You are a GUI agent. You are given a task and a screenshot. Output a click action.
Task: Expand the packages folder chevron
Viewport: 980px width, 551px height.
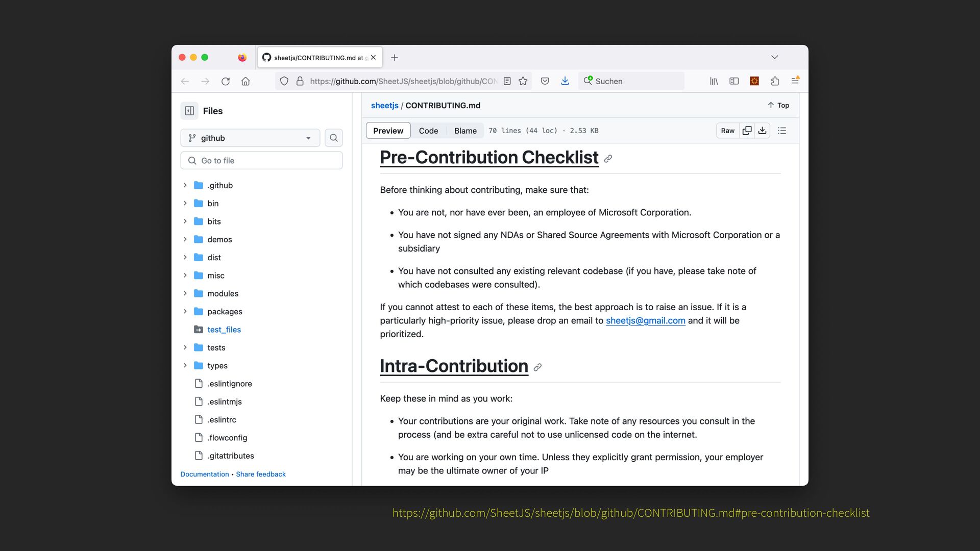click(185, 311)
